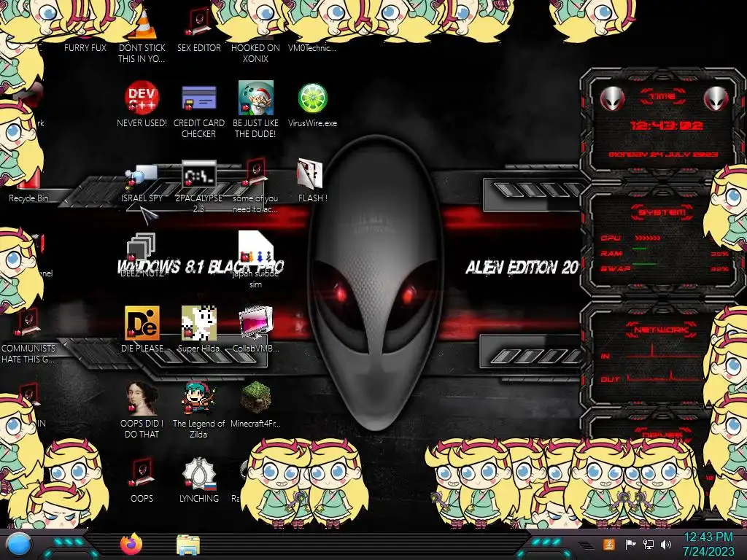The height and width of the screenshot is (560, 747).
Task: Open the japan suicide sim file
Action: click(x=256, y=248)
